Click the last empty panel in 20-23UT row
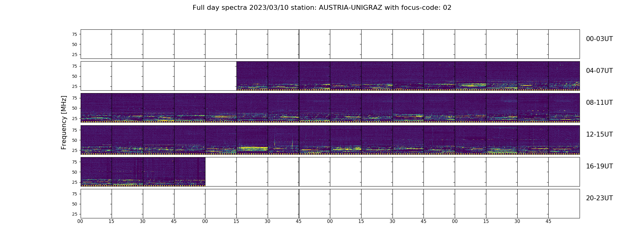The height and width of the screenshot is (245, 644). tap(564, 204)
